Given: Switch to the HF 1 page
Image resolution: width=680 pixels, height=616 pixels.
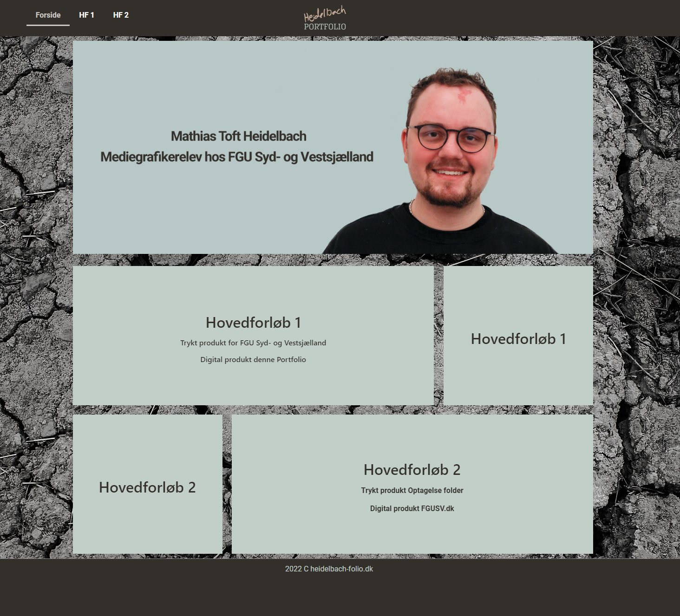Looking at the screenshot, I should (86, 15).
